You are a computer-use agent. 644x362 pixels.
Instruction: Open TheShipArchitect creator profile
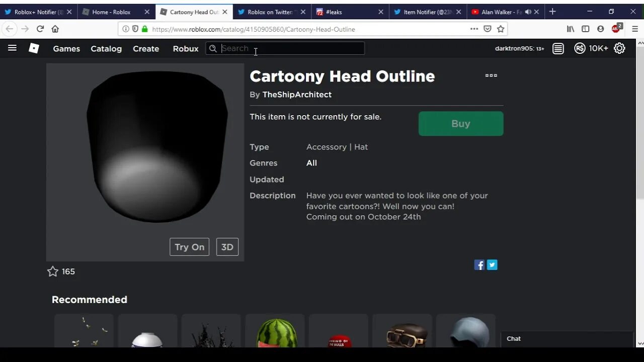click(x=297, y=95)
